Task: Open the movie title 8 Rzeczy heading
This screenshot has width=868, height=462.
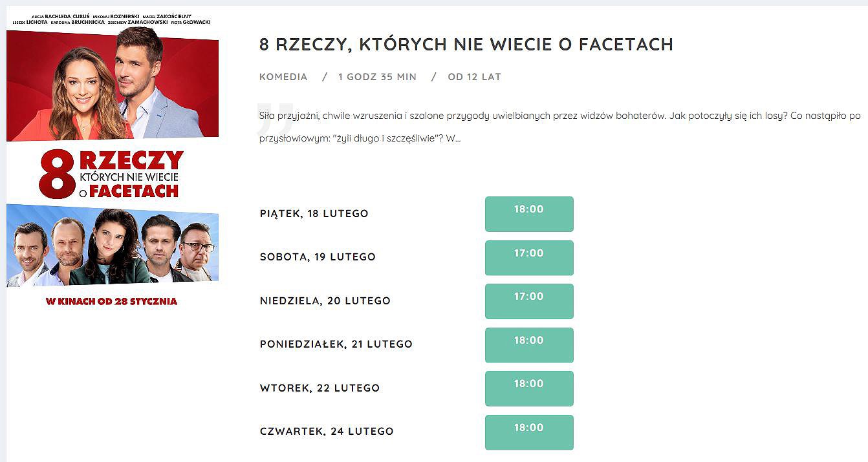Action: click(466, 44)
